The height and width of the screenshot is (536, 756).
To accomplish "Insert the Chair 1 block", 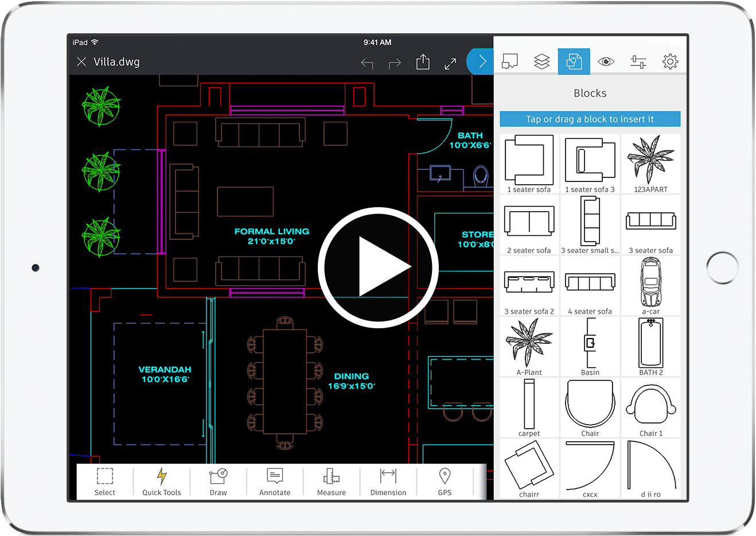I will [651, 407].
